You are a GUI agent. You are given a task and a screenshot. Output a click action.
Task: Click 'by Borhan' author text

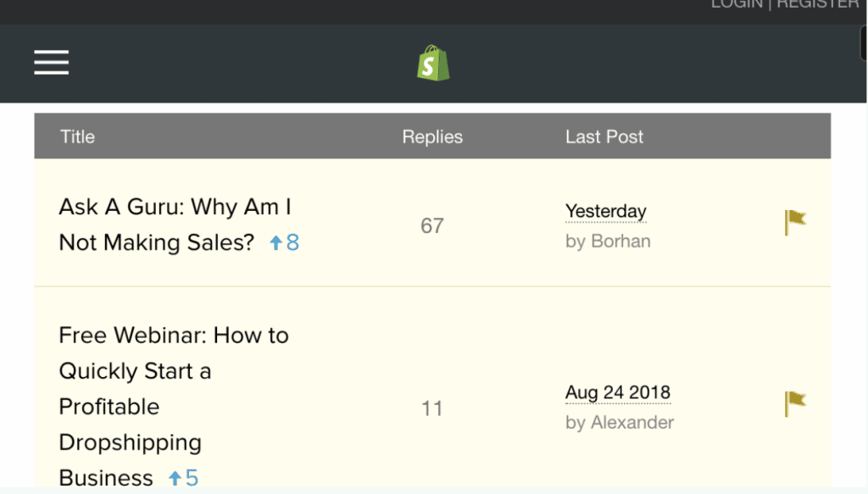click(x=608, y=241)
